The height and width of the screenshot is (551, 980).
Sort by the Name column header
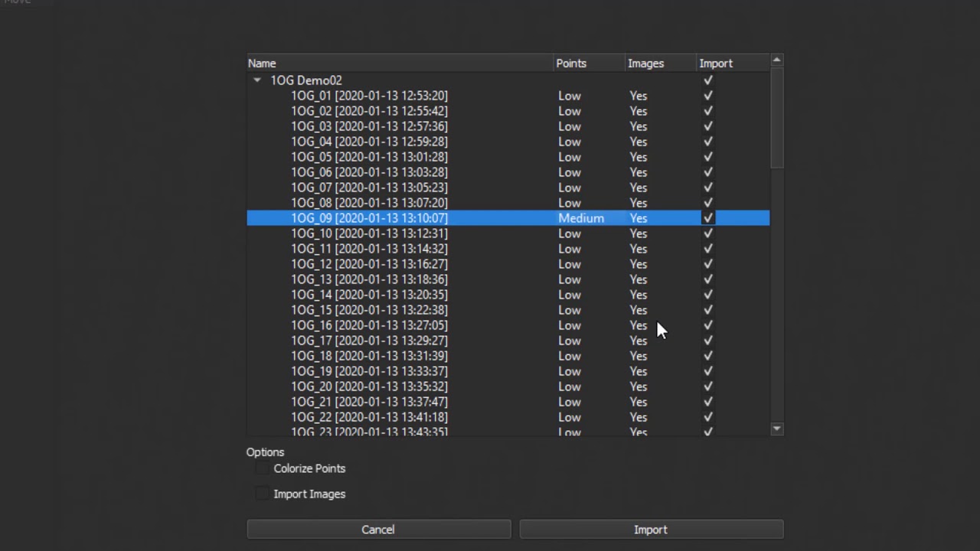click(400, 64)
